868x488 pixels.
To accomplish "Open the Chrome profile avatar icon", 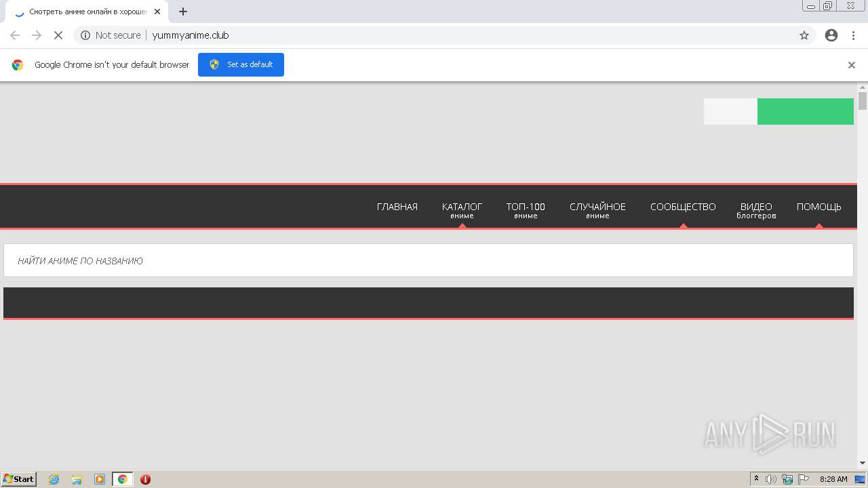I will (831, 35).
